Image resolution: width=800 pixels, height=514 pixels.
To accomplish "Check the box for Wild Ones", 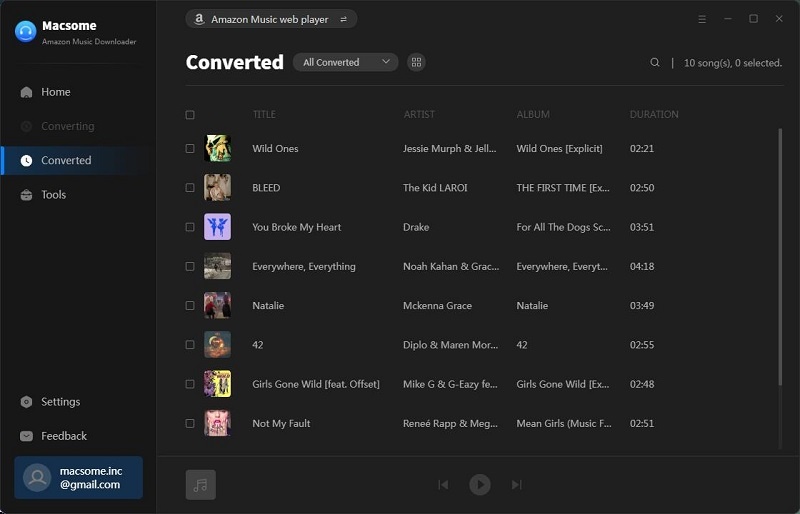I will 190,149.
